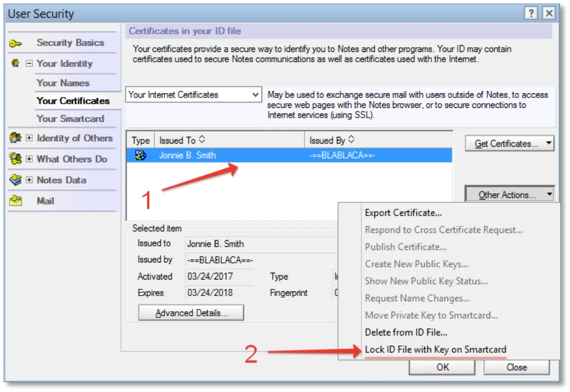Screen dimensions: 570x392
Task: Click the Issued By column header
Action: [x=378, y=140]
